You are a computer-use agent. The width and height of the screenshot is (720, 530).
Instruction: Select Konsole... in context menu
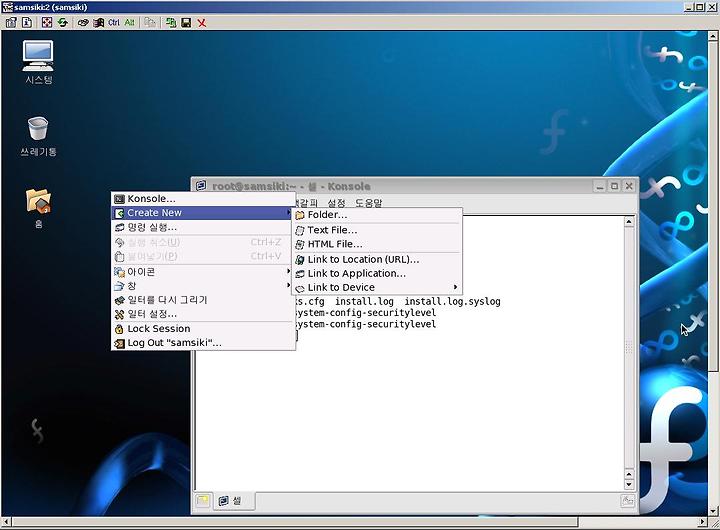(x=202, y=199)
